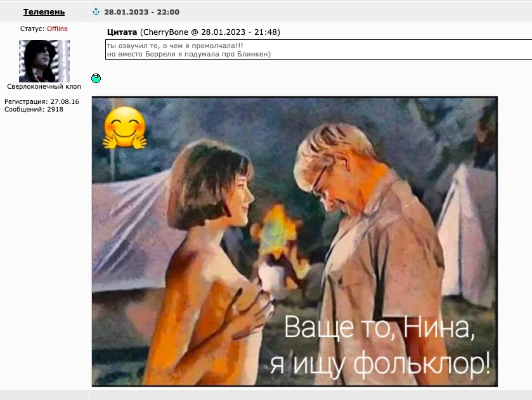Open the Телепень user profile link
The height and width of the screenshot is (400, 532).
coord(44,12)
